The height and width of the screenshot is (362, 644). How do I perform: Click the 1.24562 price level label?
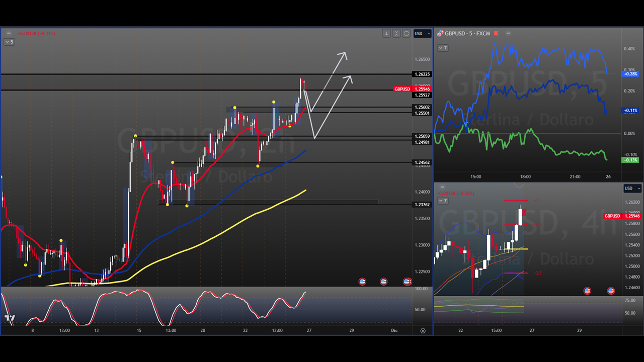point(422,162)
